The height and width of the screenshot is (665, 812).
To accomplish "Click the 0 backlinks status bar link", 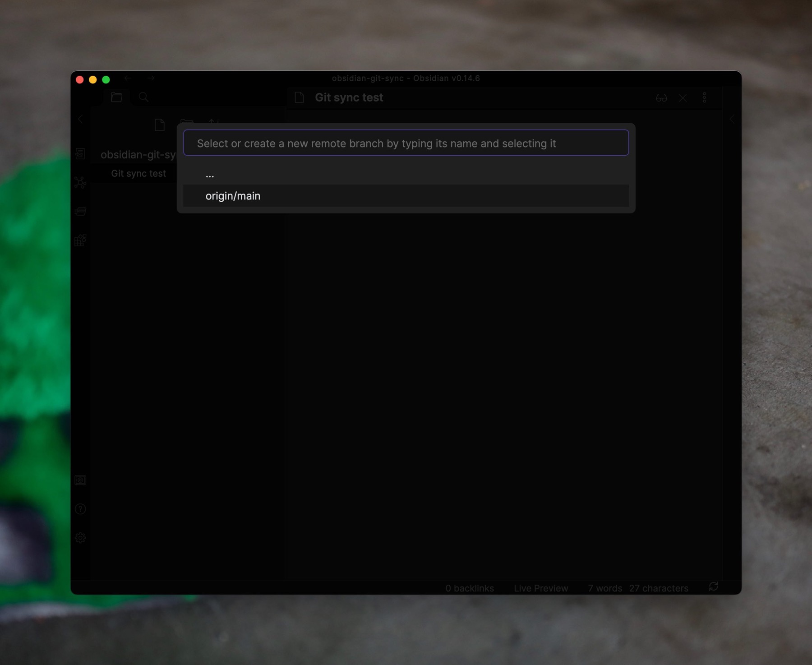I will coord(469,588).
